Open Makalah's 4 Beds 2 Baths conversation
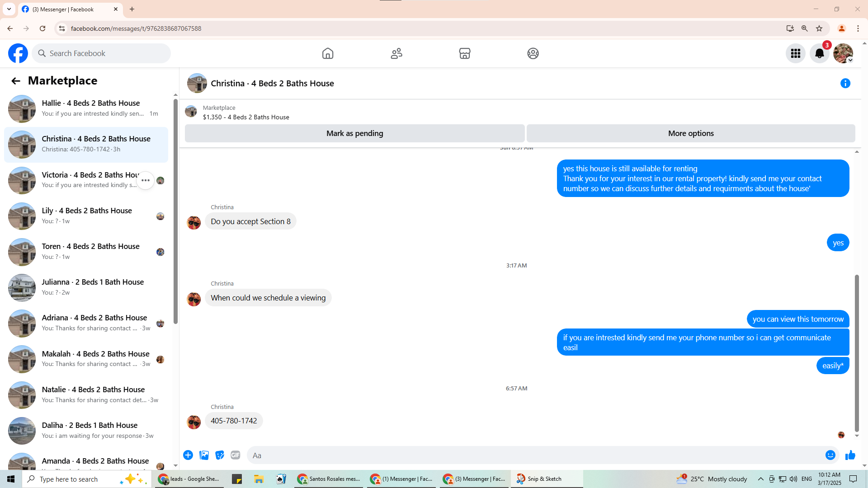The image size is (868, 488). [86, 359]
